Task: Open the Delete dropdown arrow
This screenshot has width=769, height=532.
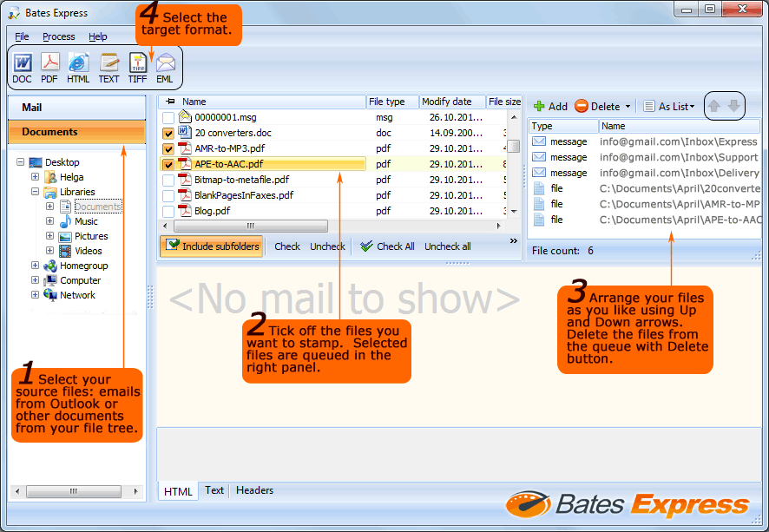Action: pyautogui.click(x=628, y=107)
